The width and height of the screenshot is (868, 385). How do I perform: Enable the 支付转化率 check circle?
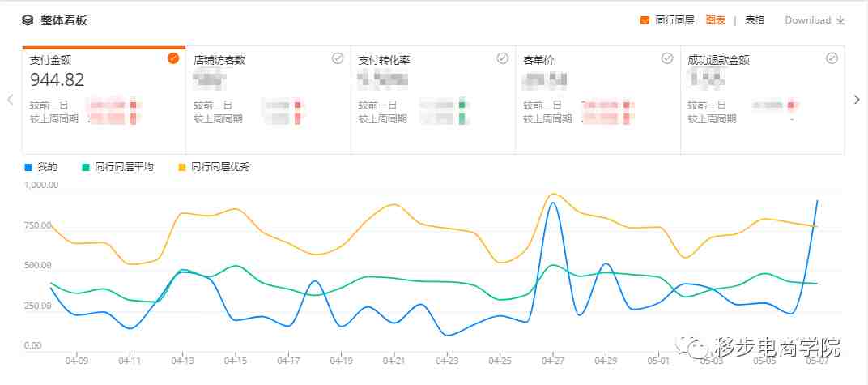(x=502, y=58)
